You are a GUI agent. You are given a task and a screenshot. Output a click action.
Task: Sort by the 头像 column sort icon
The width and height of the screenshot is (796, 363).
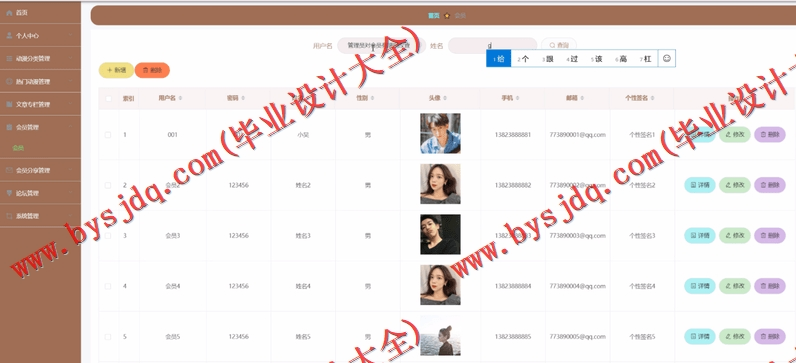[445, 98]
